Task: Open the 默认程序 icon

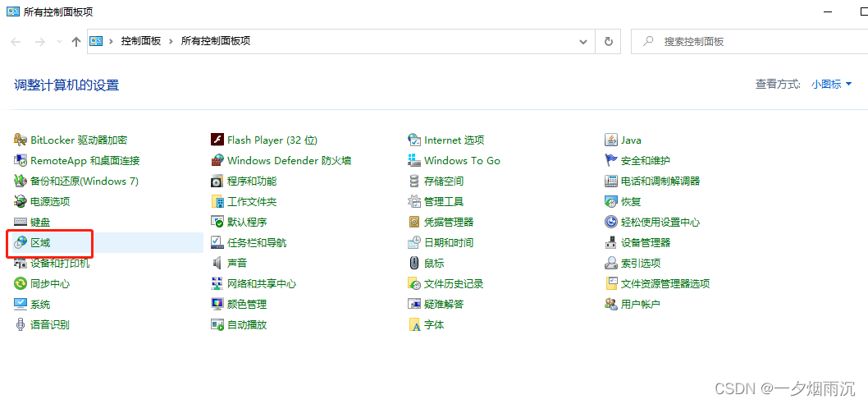Action: [x=217, y=223]
